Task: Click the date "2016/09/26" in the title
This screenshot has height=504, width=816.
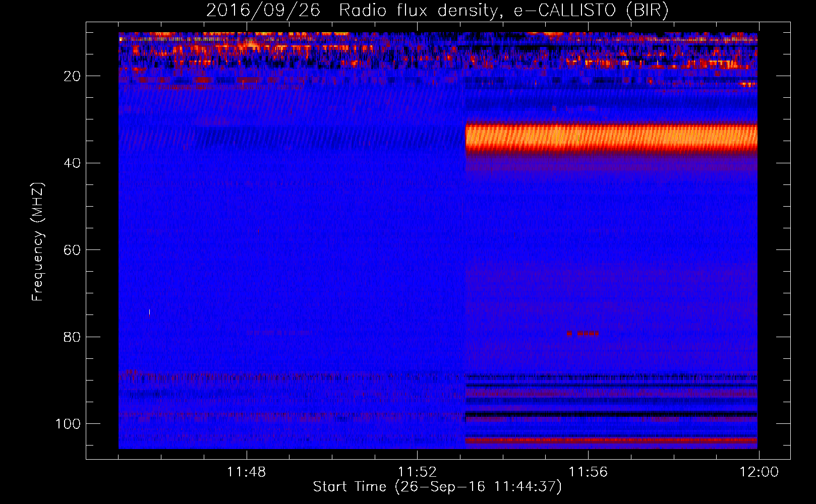Action: [x=263, y=10]
